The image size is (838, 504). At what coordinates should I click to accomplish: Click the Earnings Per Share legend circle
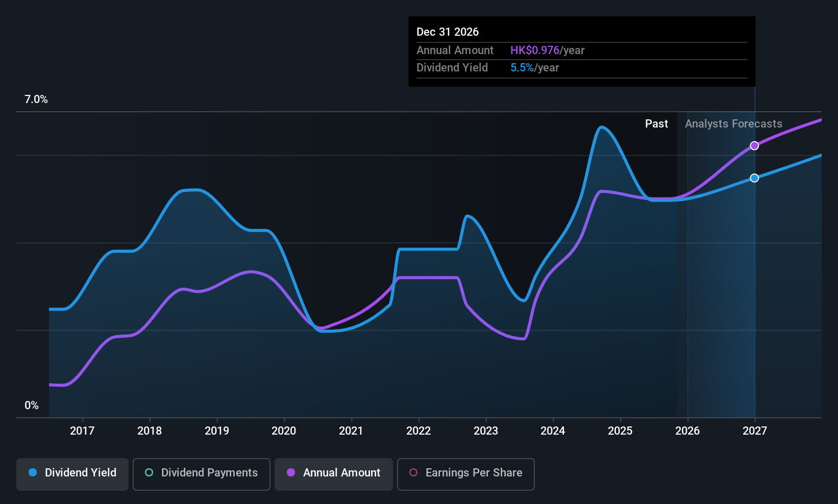tap(413, 473)
